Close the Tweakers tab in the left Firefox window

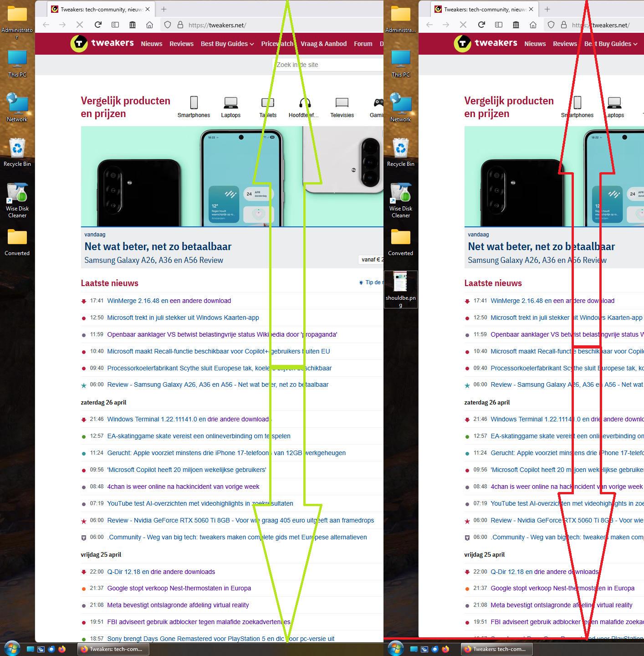(147, 9)
